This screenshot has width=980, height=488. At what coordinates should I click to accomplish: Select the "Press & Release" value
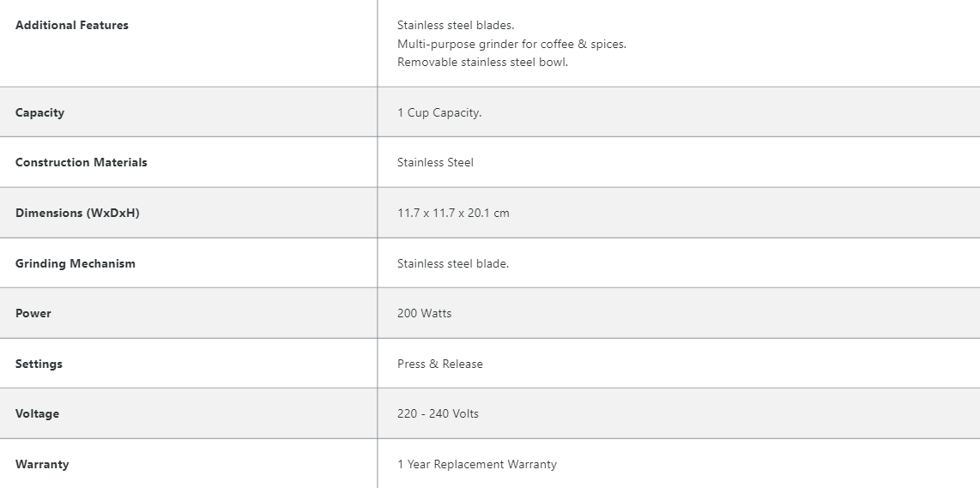click(x=440, y=364)
